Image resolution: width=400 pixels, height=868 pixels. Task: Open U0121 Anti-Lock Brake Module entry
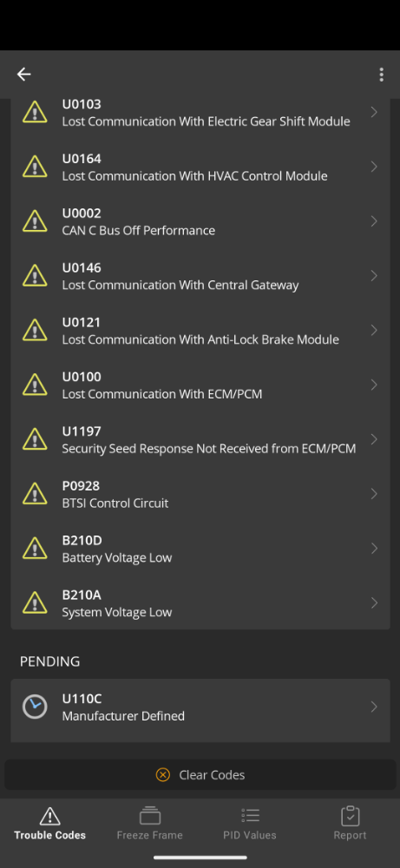(200, 330)
